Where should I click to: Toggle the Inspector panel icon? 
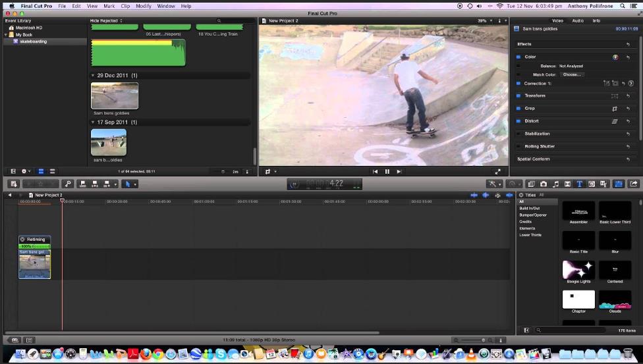point(619,184)
